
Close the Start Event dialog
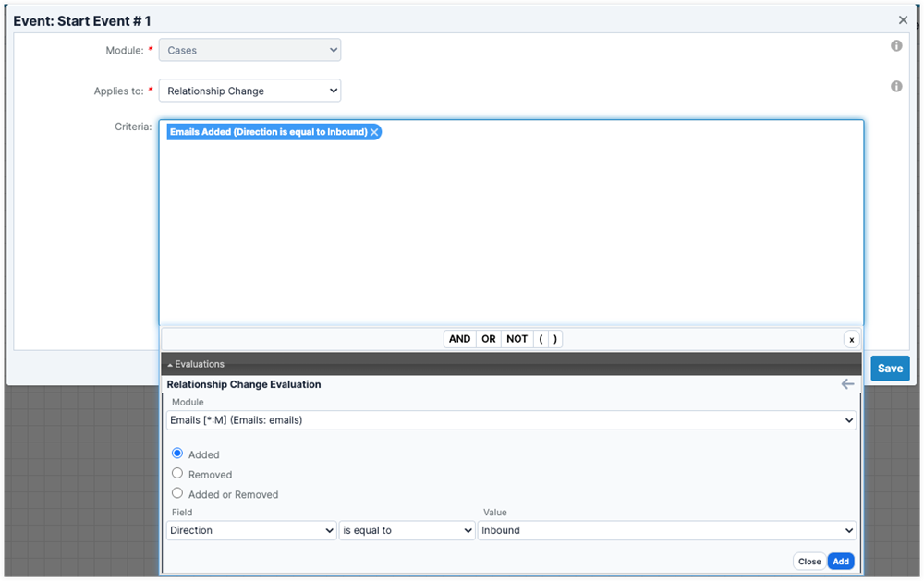pos(903,19)
